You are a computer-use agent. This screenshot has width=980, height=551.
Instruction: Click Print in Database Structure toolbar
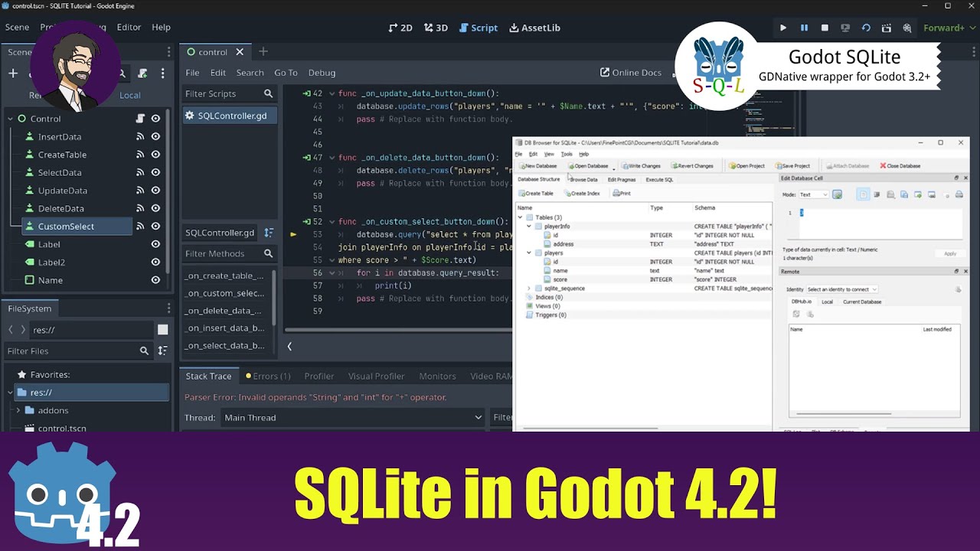tap(622, 194)
